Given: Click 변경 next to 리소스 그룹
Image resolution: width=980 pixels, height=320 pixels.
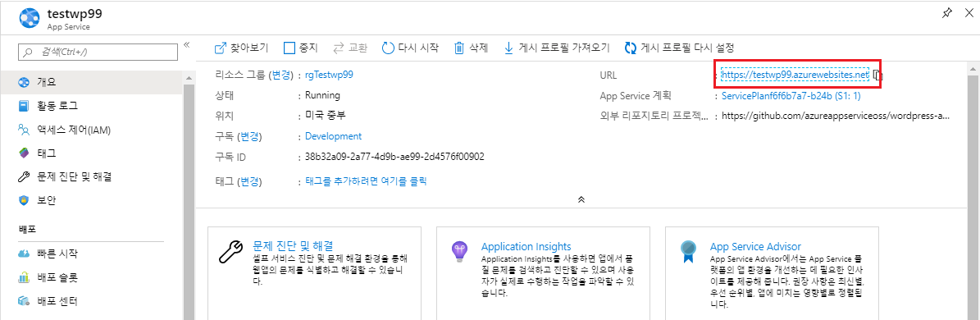Looking at the screenshot, I should point(280,75).
